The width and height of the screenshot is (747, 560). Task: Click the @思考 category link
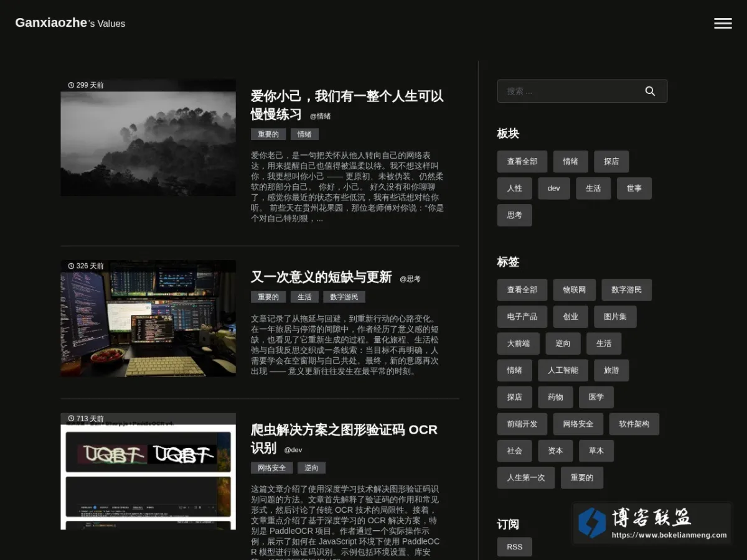410,279
